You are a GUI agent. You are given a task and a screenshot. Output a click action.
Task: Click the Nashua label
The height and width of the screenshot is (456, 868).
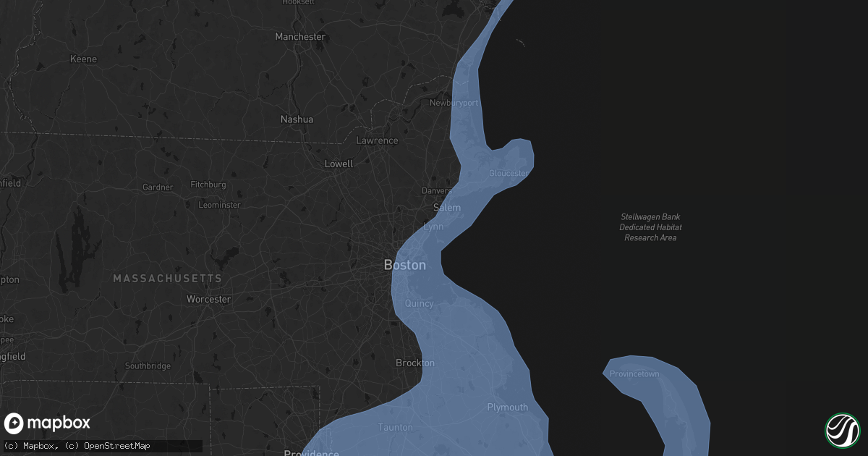[297, 119]
